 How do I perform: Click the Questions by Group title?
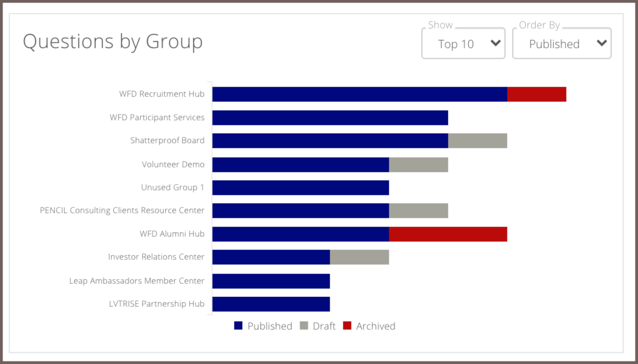(113, 42)
